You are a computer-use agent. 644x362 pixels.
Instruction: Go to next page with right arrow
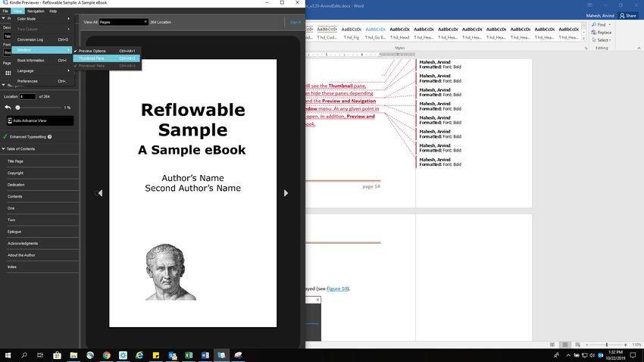[286, 193]
